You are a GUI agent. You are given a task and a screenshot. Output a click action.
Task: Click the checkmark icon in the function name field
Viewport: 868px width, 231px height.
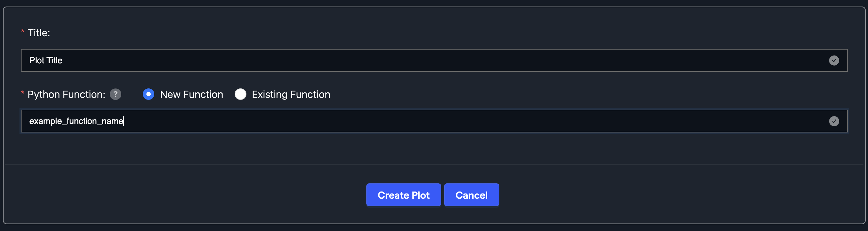(834, 121)
